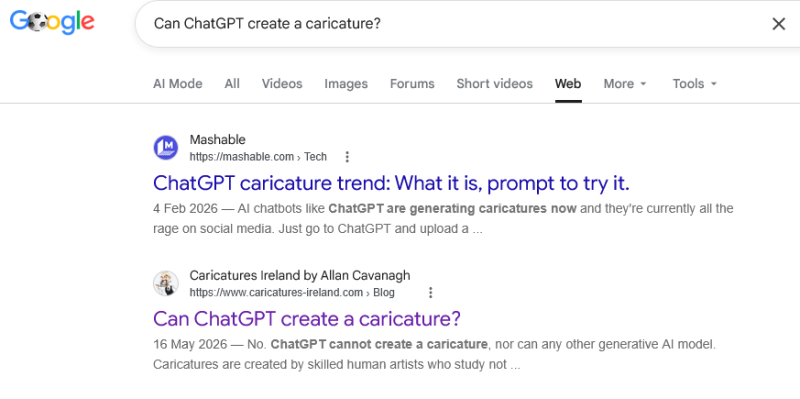
Task: Clear the search query with the X icon
Action: pos(779,24)
